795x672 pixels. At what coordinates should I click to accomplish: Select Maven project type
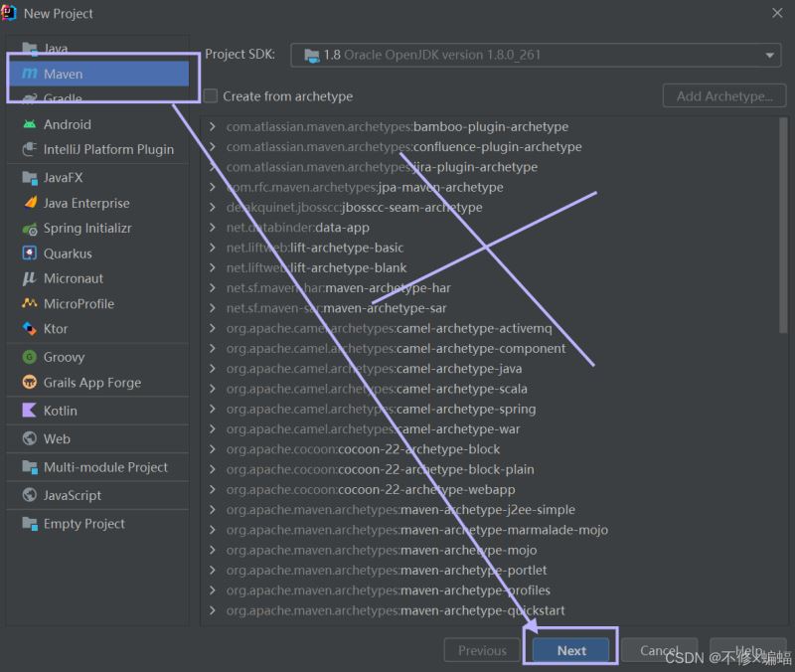[x=98, y=74]
